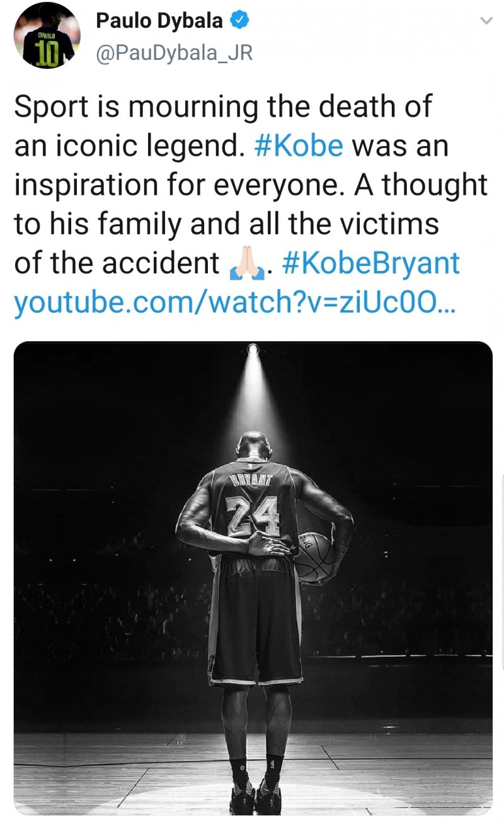Click the praying hands emoji
The height and width of the screenshot is (823, 504).
(x=244, y=264)
